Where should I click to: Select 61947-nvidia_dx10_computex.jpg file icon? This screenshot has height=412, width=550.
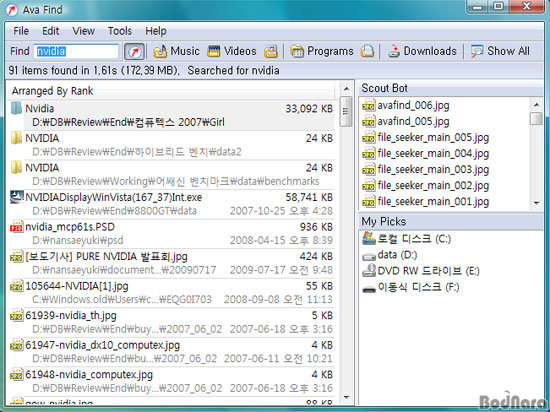point(16,345)
